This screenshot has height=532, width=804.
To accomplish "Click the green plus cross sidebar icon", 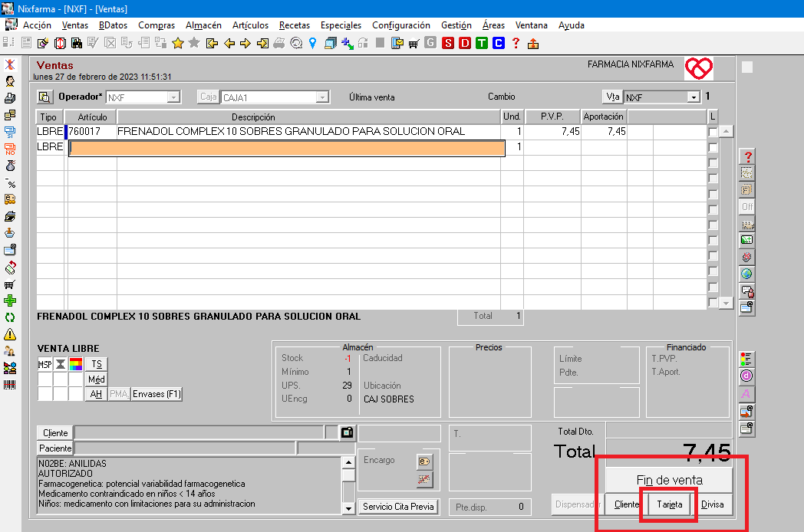I will click(x=10, y=300).
